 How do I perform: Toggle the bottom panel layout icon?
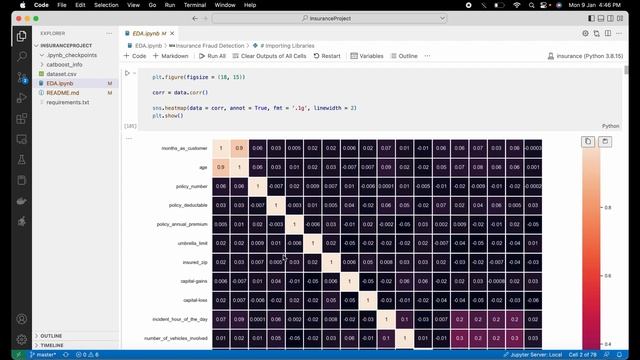coord(601,18)
